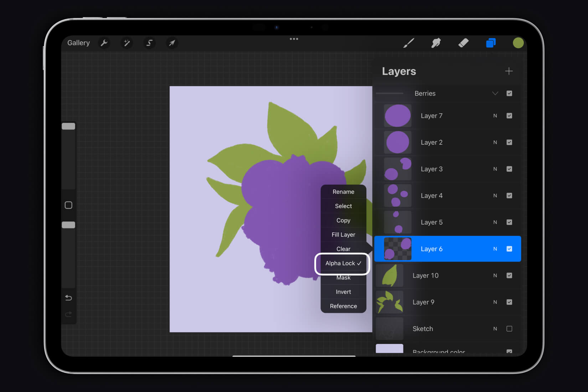Screen dimensions: 588x392
Task: Choose Copy from the layer menu
Action: 344,220
